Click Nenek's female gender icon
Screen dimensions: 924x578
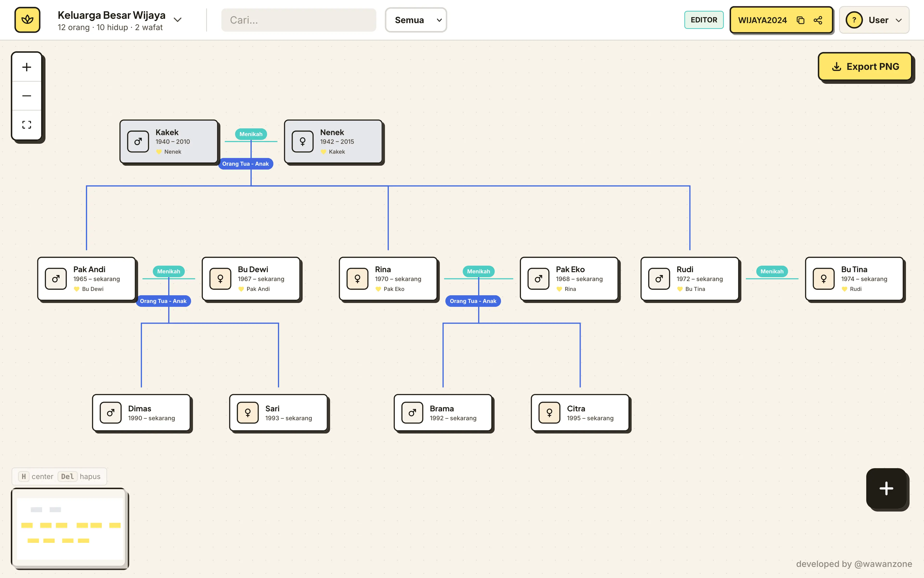302,141
